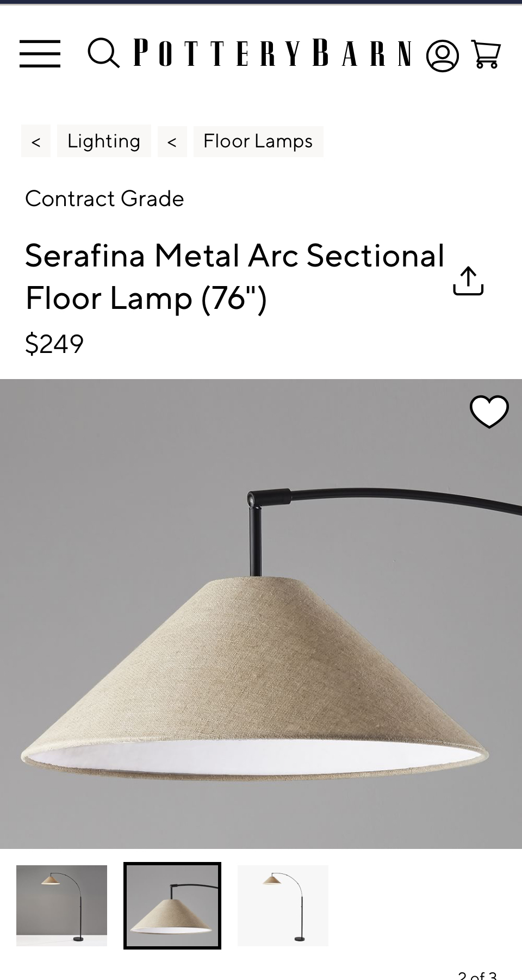Click the Pottery Barn logo

tap(273, 53)
